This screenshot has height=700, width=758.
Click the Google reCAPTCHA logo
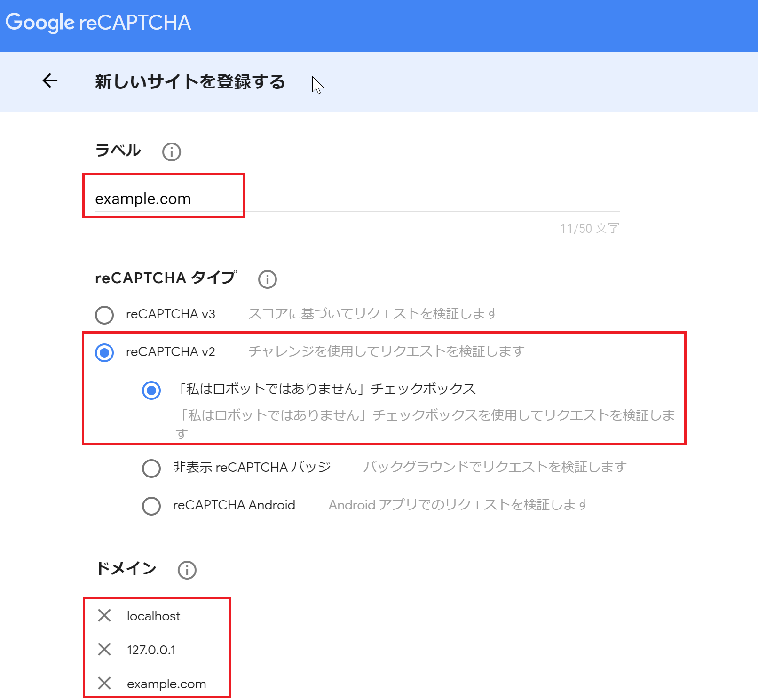(x=98, y=23)
